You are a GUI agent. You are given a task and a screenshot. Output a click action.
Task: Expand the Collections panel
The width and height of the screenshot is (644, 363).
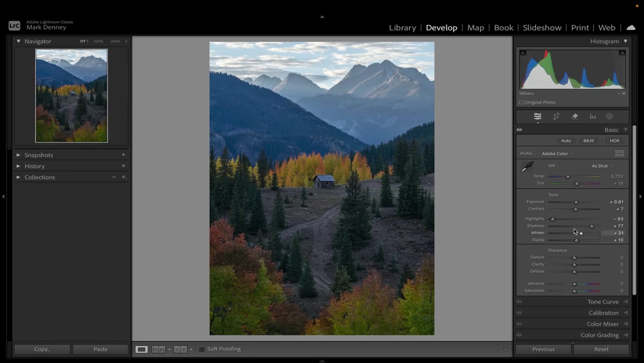(18, 177)
